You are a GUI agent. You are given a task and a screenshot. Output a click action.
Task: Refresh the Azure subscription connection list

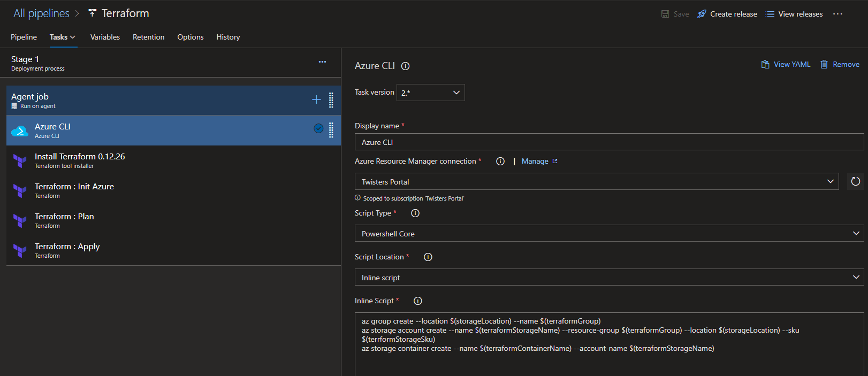pos(855,182)
